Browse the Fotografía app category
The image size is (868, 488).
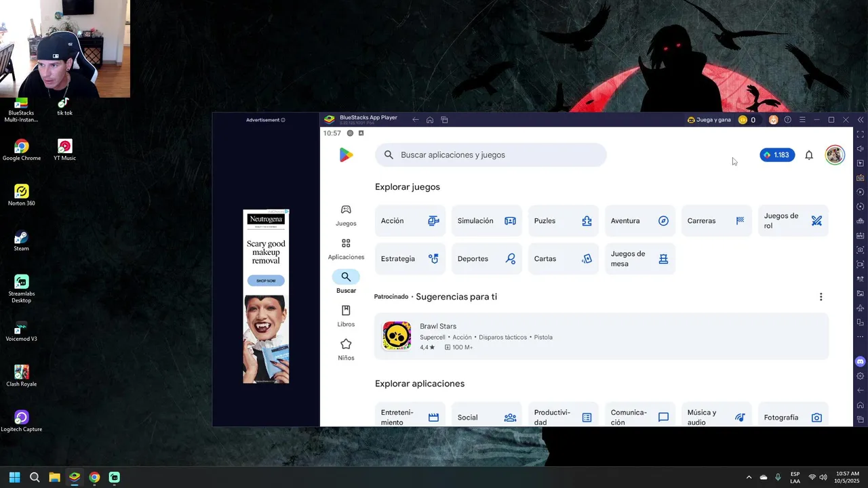pos(793,415)
